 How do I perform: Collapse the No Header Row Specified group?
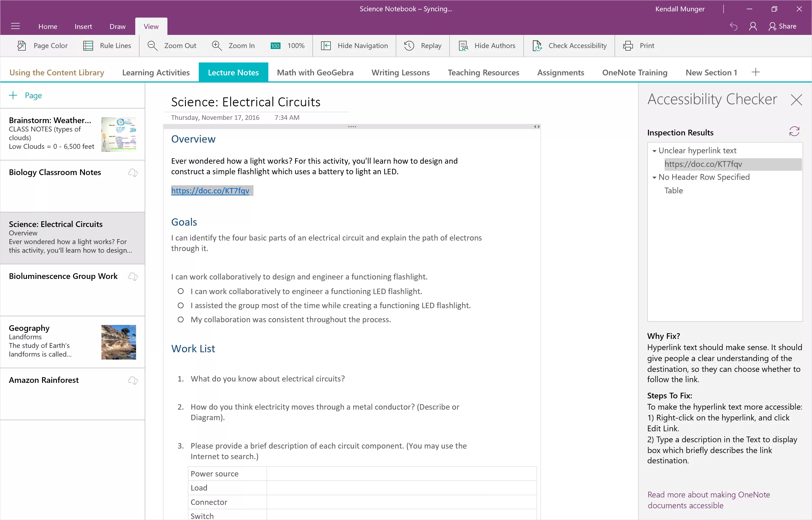(654, 177)
